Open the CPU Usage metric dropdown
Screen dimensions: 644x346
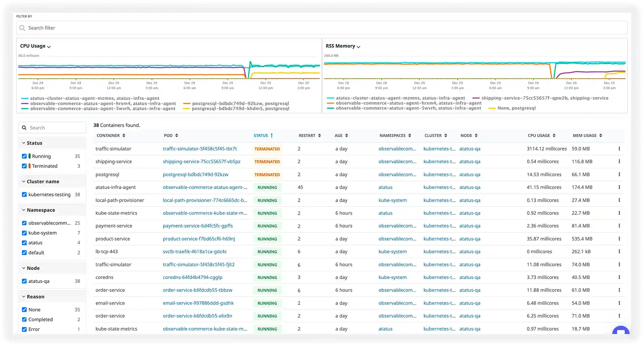point(49,46)
